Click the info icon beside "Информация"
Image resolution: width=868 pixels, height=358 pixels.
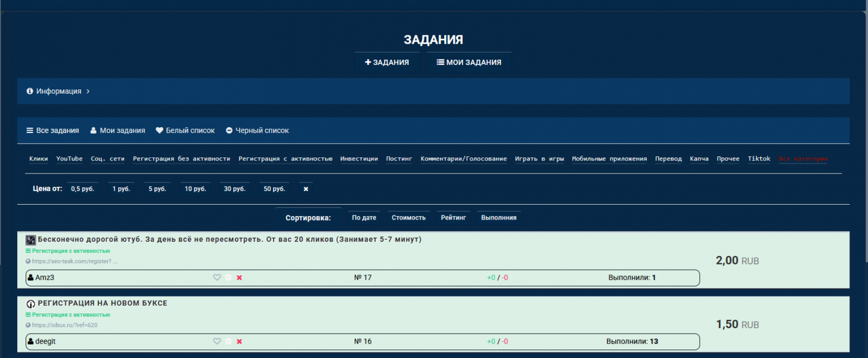29,91
